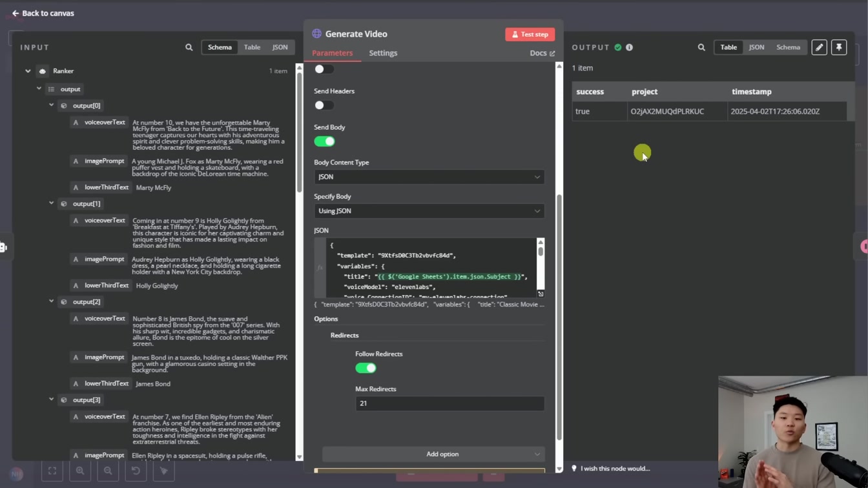
Task: Disable the Send Body toggle
Action: [x=324, y=141]
